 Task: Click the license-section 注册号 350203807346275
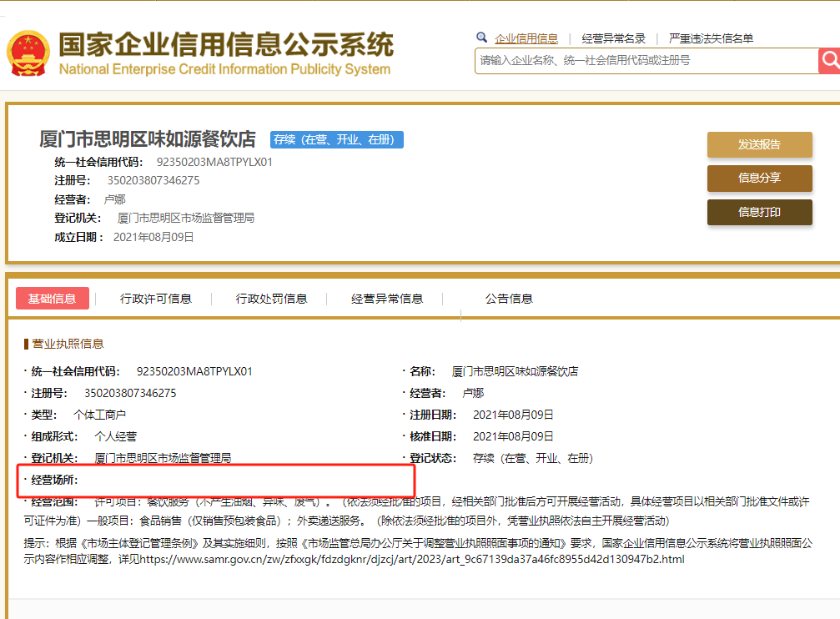pyautogui.click(x=130, y=393)
